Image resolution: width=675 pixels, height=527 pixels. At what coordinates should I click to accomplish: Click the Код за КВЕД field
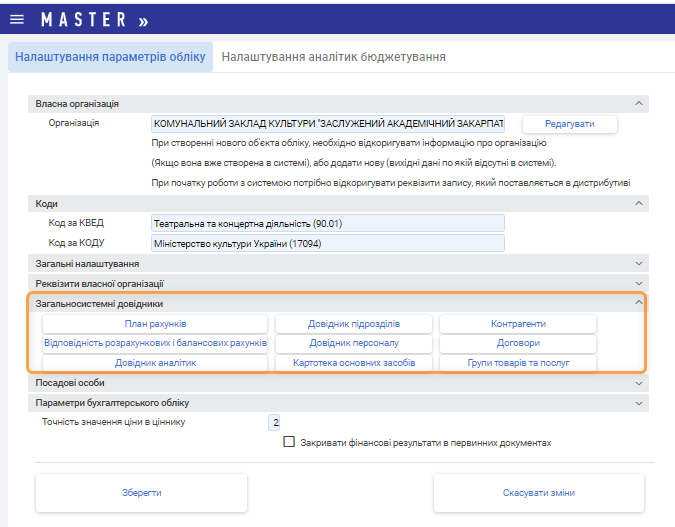pos(327,223)
